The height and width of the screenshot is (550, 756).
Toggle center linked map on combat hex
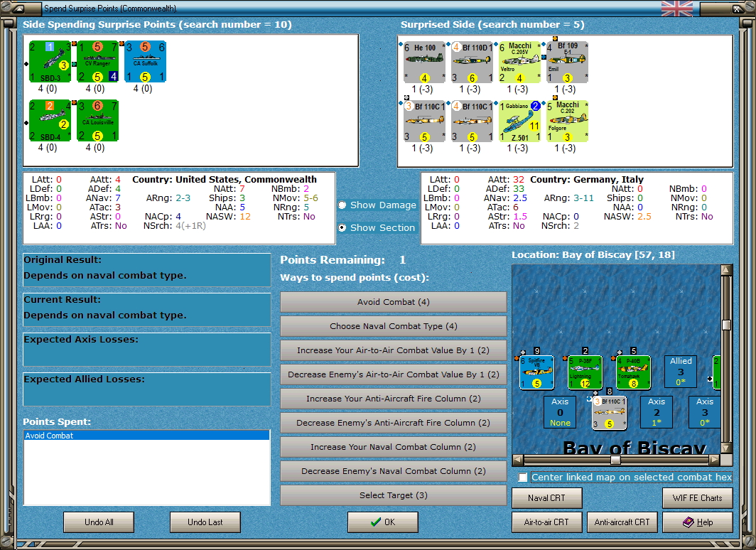pos(523,478)
